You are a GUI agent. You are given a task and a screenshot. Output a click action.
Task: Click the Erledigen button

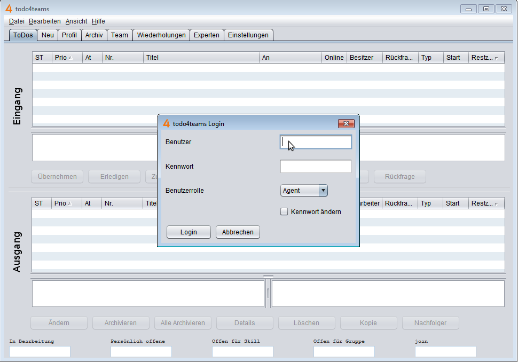[x=114, y=177]
